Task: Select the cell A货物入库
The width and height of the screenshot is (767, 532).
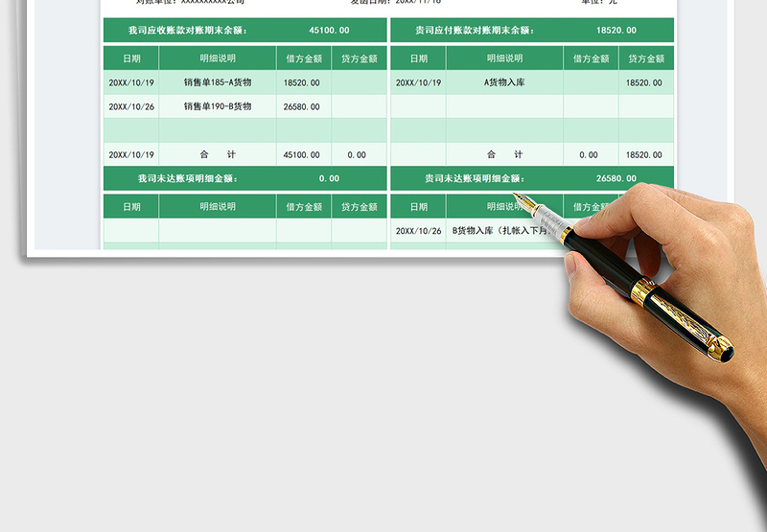Action: [x=504, y=82]
